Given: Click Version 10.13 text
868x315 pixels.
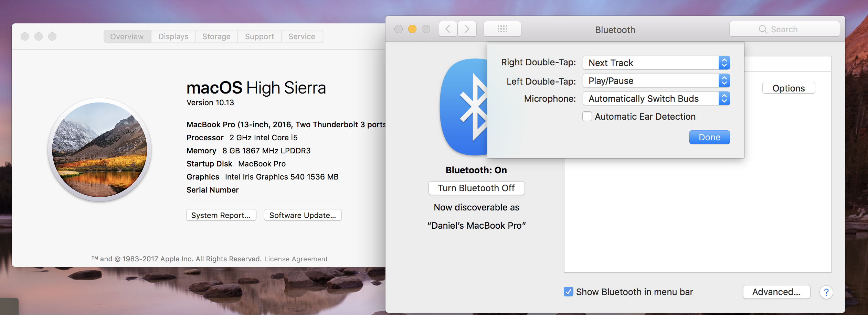Looking at the screenshot, I should (x=210, y=102).
